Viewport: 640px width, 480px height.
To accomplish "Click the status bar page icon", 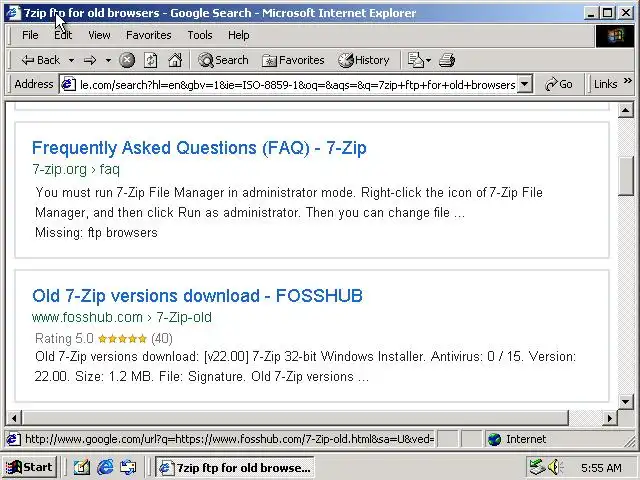I will point(13,439).
